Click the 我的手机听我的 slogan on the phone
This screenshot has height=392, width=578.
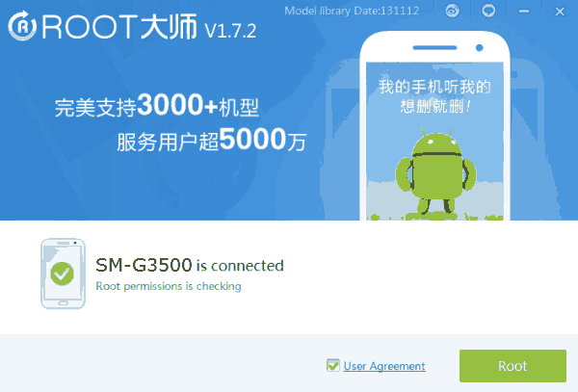pyautogui.click(x=435, y=87)
